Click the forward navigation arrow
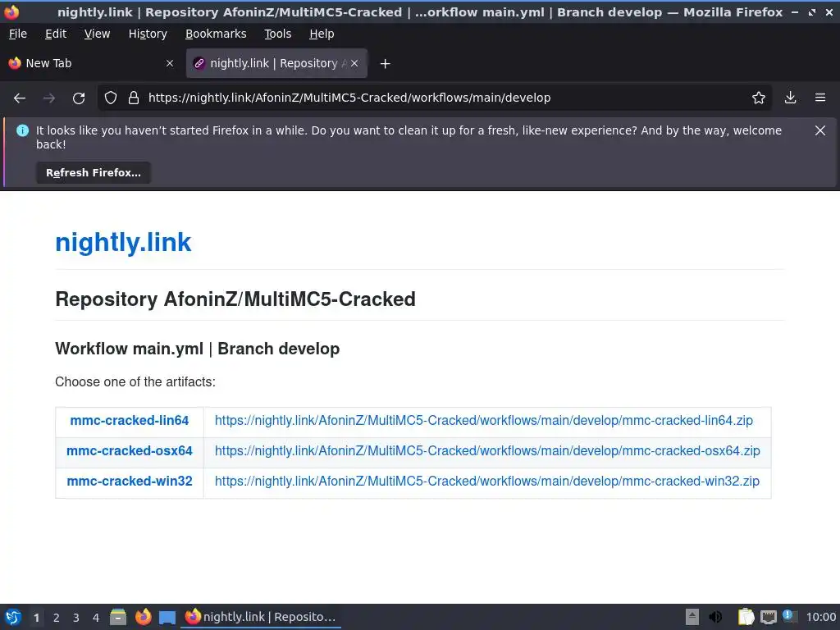This screenshot has height=630, width=840. pyautogui.click(x=49, y=98)
